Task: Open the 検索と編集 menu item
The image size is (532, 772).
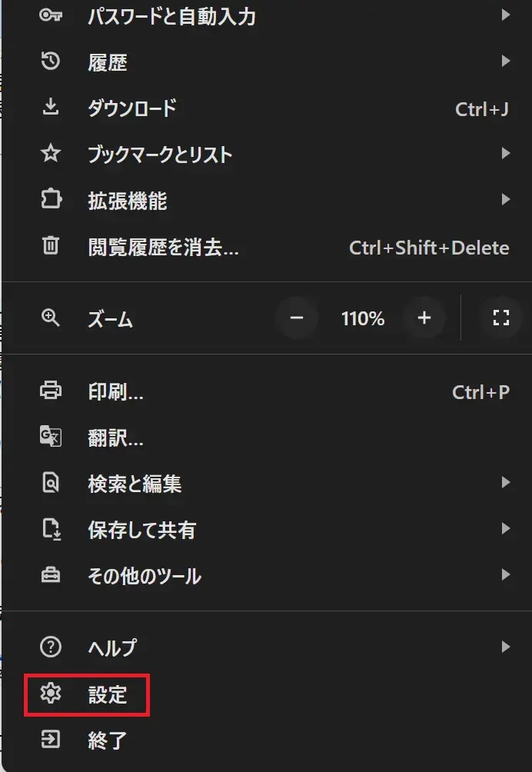Action: pos(135,484)
